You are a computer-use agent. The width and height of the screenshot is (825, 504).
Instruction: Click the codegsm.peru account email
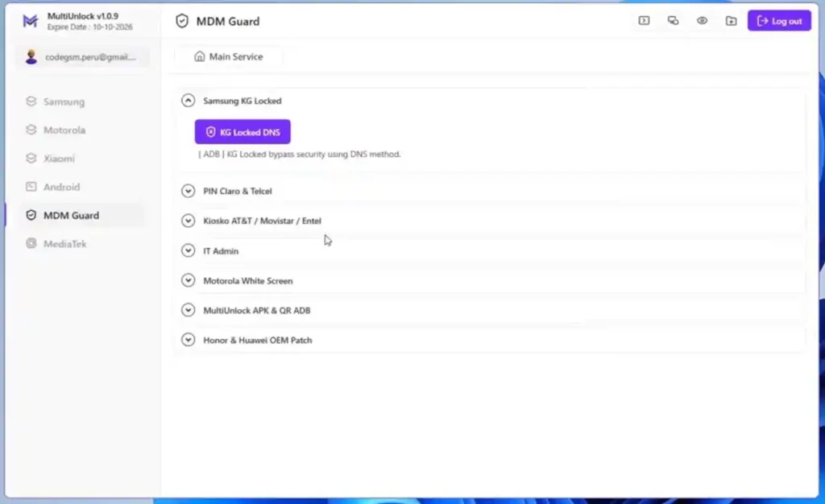pos(90,56)
